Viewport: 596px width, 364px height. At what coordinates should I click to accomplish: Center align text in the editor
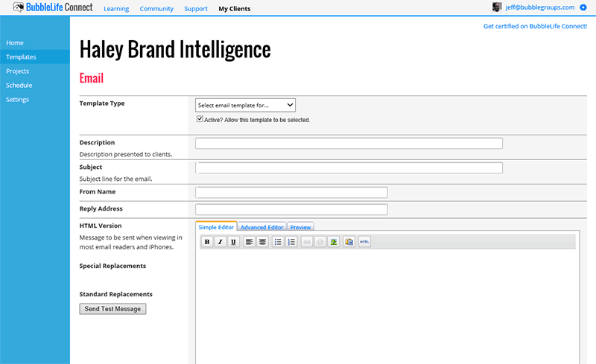(x=262, y=242)
